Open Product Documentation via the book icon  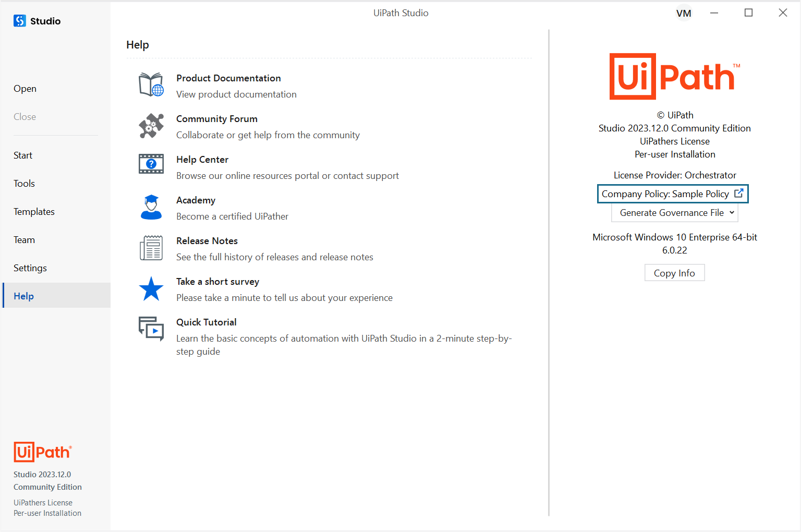151,84
